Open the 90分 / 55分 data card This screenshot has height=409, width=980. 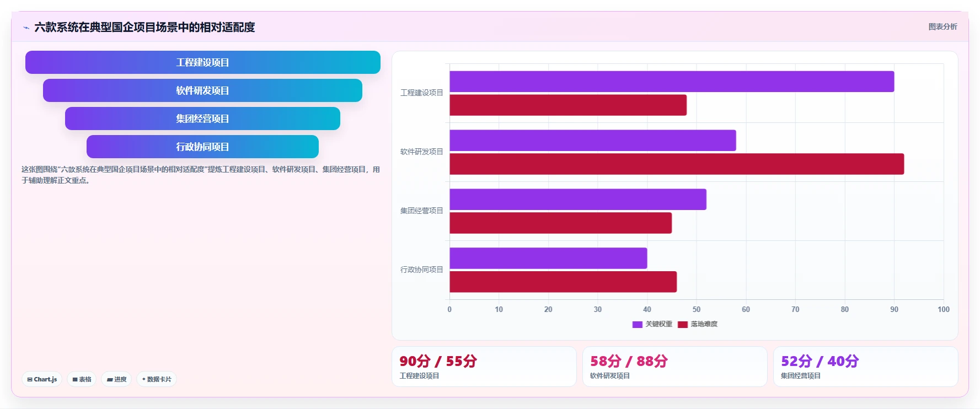pyautogui.click(x=484, y=367)
